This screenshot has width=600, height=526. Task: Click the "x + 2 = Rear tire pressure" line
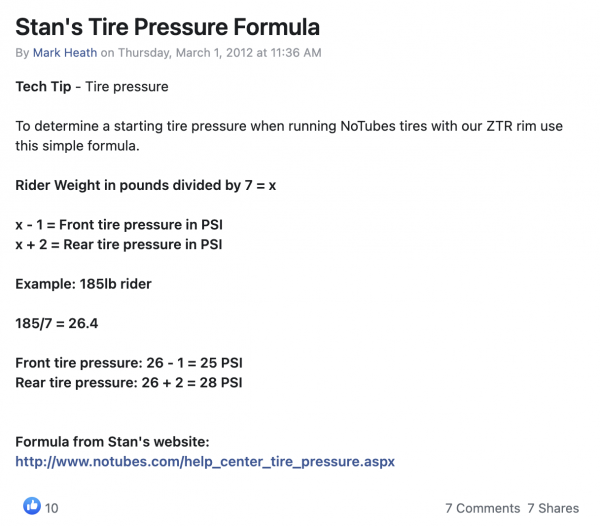coord(118,244)
